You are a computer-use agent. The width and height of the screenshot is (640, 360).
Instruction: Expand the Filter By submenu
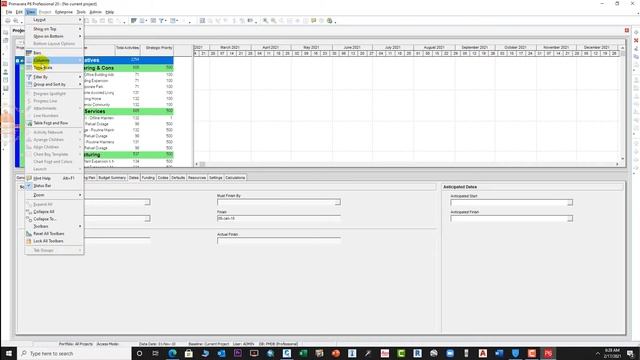[x=54, y=77]
